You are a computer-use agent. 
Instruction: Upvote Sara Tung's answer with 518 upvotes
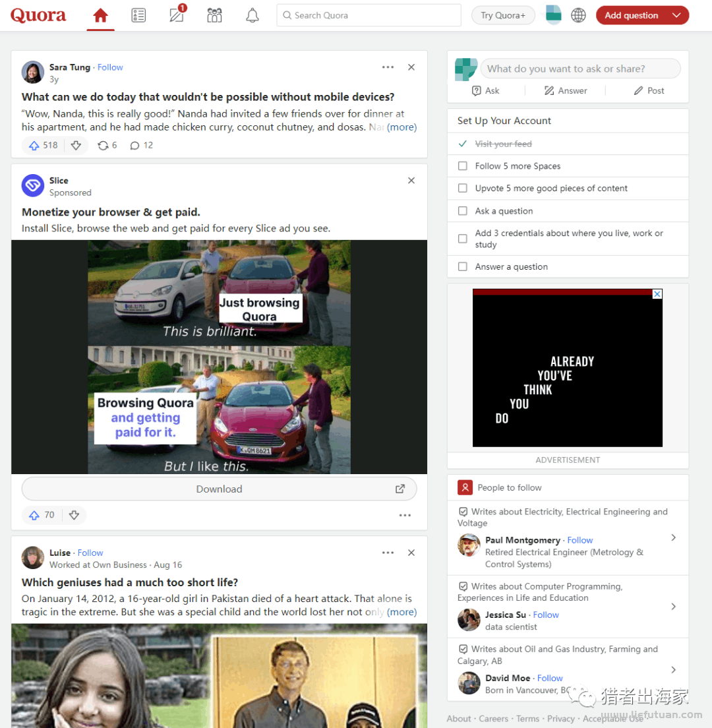pos(43,145)
